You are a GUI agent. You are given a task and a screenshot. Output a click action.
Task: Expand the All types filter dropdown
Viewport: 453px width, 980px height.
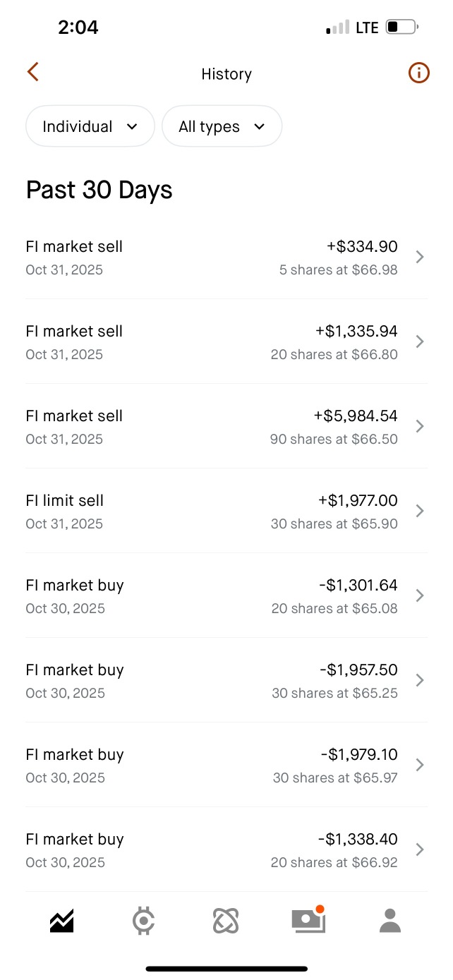[x=222, y=126]
